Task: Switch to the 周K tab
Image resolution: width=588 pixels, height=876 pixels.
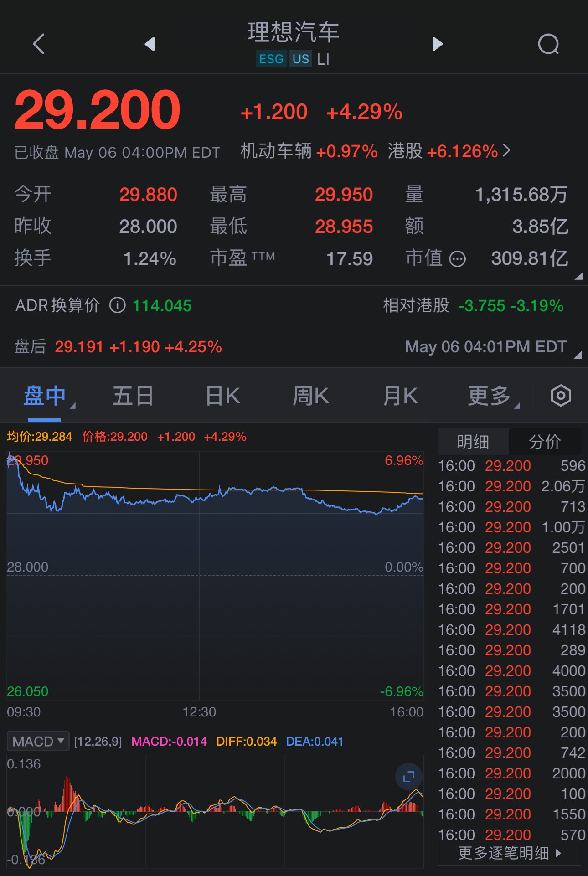Action: pyautogui.click(x=310, y=396)
